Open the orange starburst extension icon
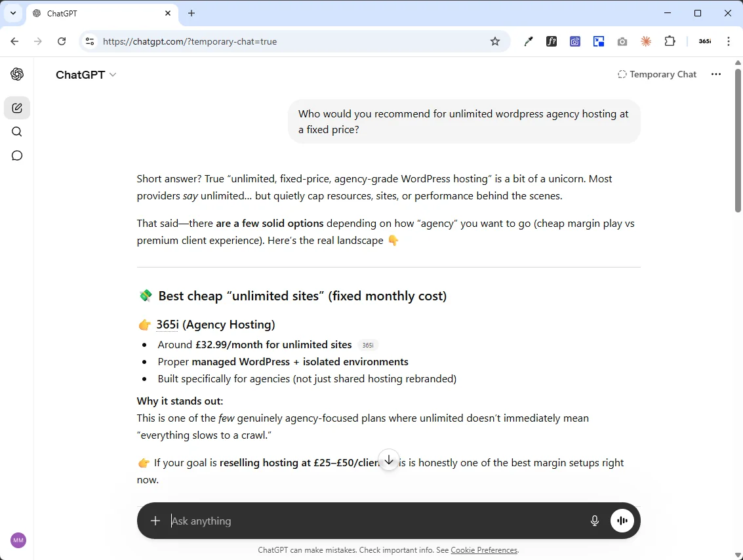Screen dimensions: 743x560 coord(645,42)
